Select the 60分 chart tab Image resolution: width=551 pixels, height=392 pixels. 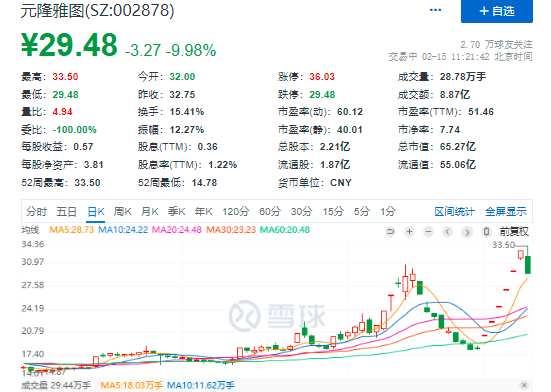coord(270,211)
